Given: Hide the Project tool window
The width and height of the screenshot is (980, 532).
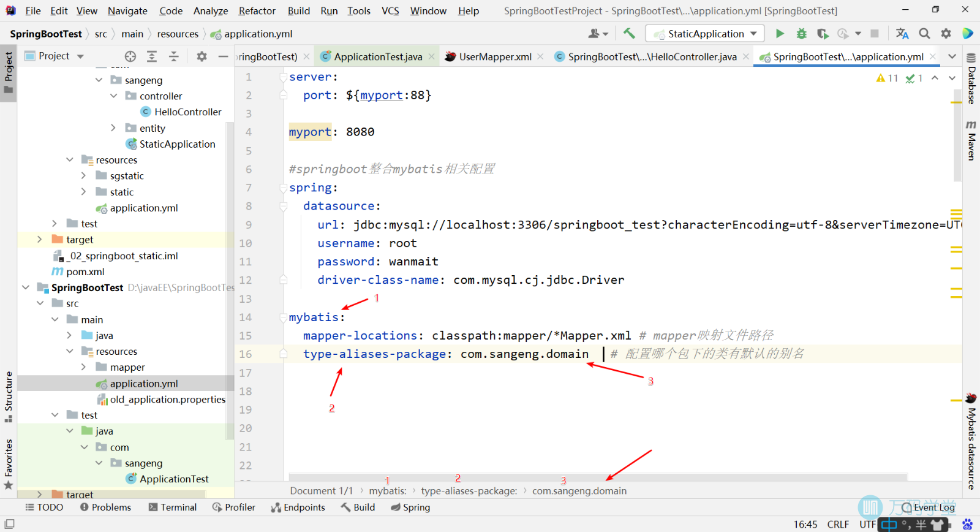Looking at the screenshot, I should [x=223, y=56].
